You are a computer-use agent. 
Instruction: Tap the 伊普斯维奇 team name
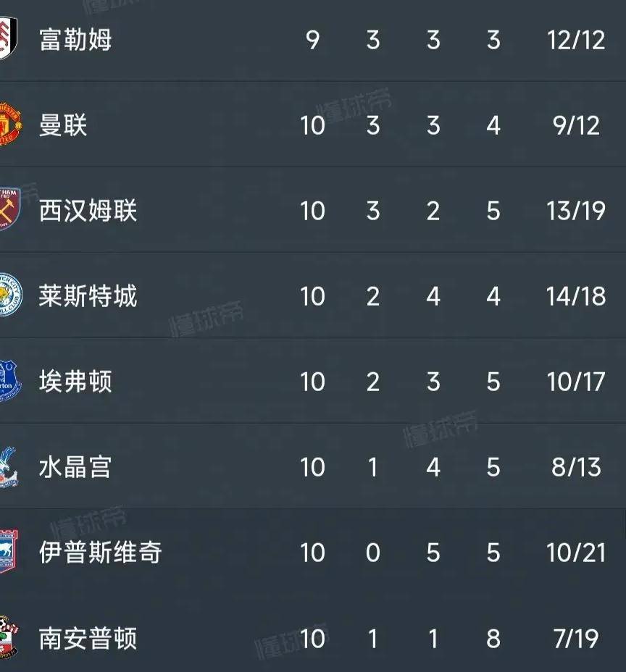pyautogui.click(x=100, y=553)
